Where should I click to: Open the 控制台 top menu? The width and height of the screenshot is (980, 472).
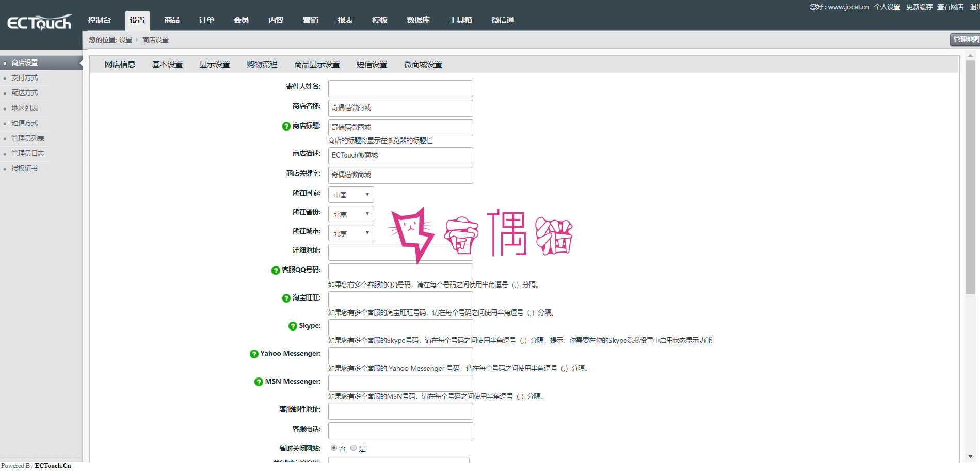click(x=99, y=20)
